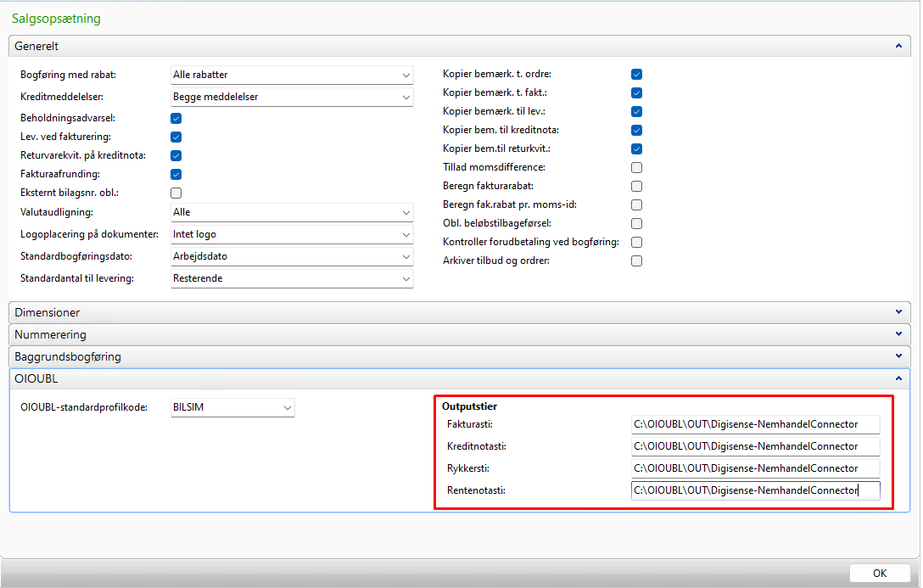Viewport: 923px width, 588px height.
Task: Check Beregn fakturarabat checkbox
Action: [x=636, y=187]
